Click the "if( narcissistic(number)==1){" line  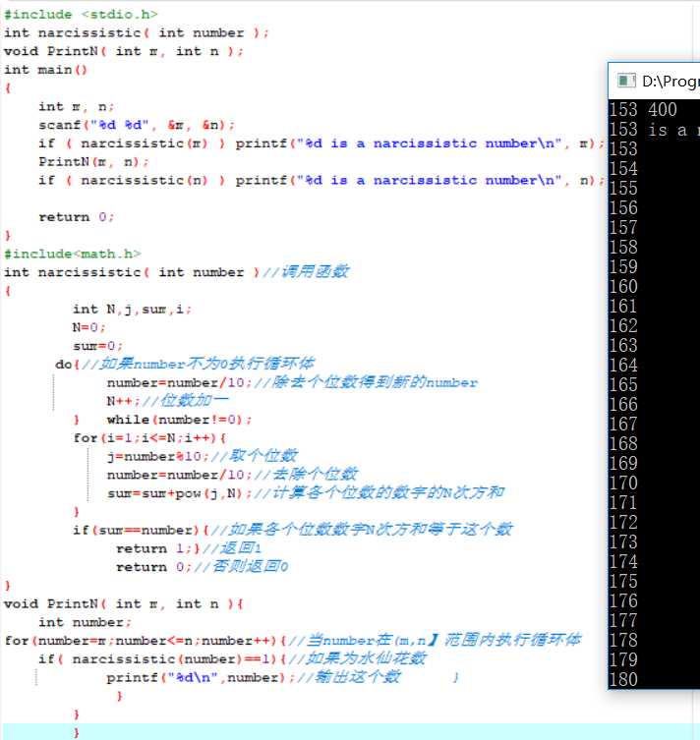point(233,658)
